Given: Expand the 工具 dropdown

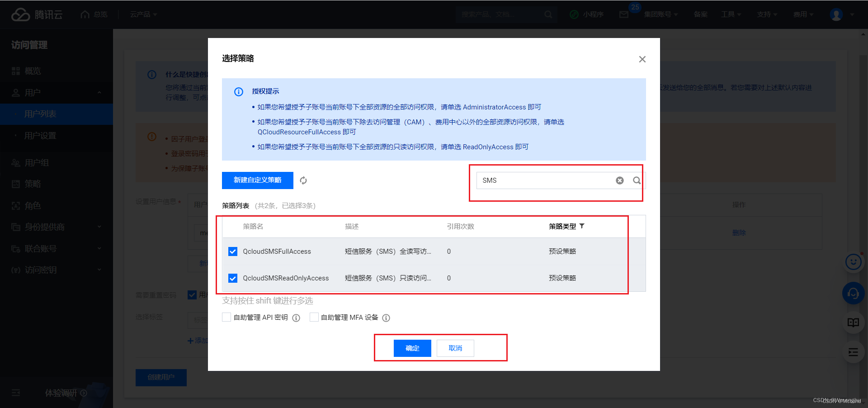Looking at the screenshot, I should 731,14.
